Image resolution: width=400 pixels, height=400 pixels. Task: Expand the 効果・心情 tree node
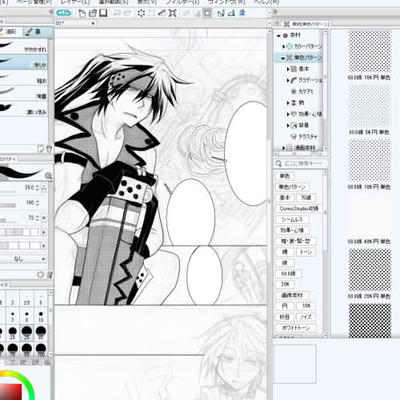288,114
